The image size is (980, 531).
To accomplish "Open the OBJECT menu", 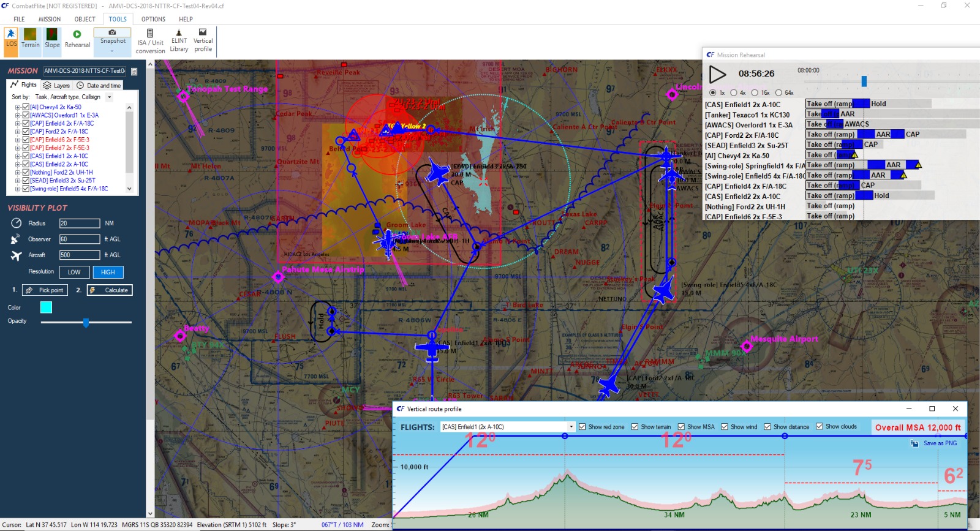I will [x=85, y=19].
